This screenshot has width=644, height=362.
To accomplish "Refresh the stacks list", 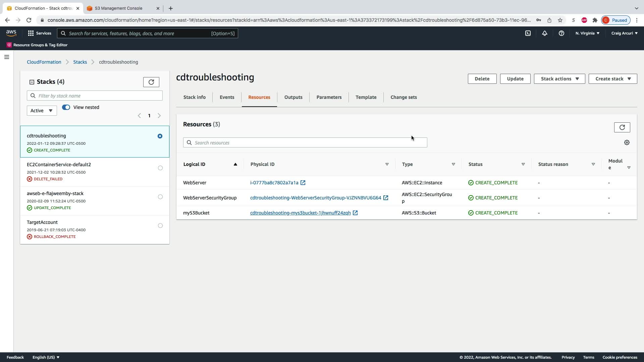I will [151, 82].
